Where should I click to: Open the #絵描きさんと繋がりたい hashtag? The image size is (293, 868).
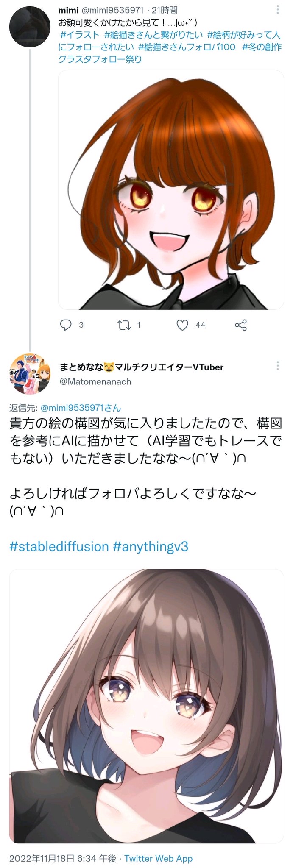153,35
